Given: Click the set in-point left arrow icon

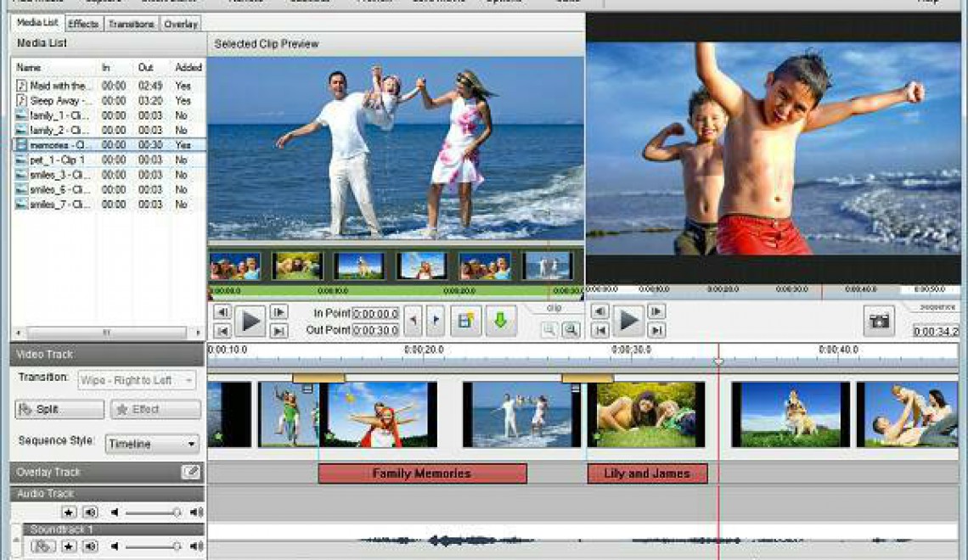Looking at the screenshot, I should click(x=413, y=321).
